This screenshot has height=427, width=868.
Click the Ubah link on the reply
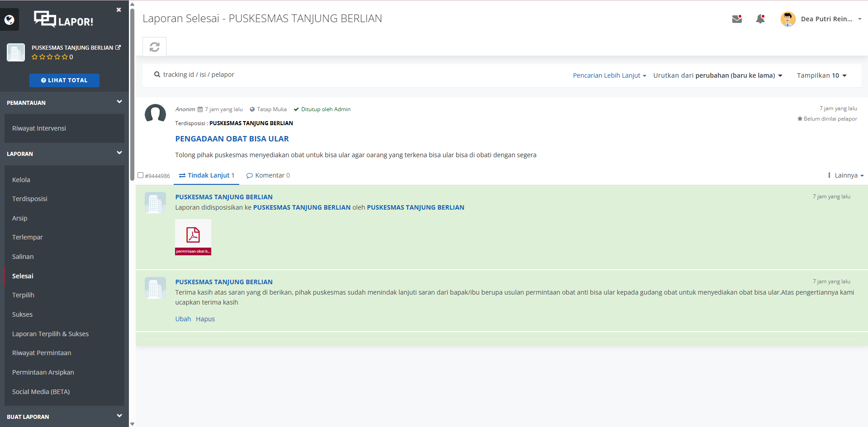coord(183,319)
